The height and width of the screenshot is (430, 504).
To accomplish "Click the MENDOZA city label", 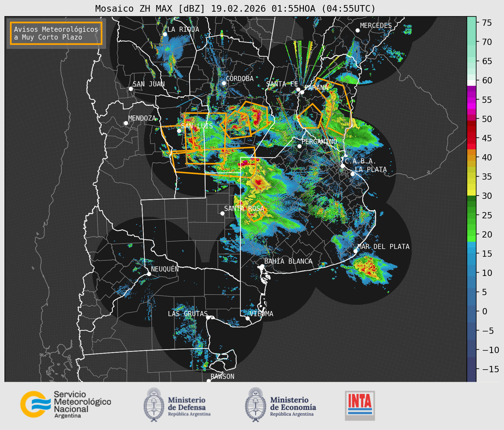I will click(x=142, y=118).
